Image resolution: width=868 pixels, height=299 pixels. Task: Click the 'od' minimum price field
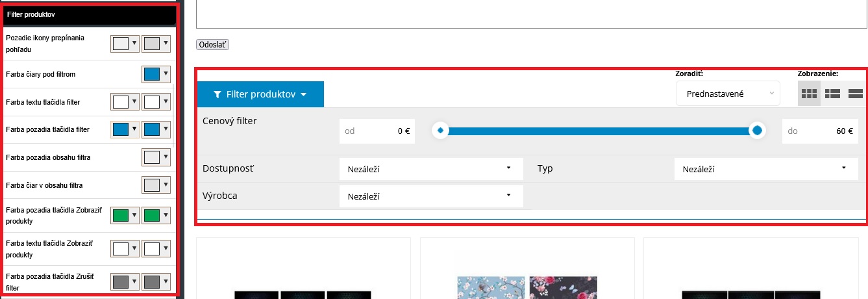pos(377,131)
